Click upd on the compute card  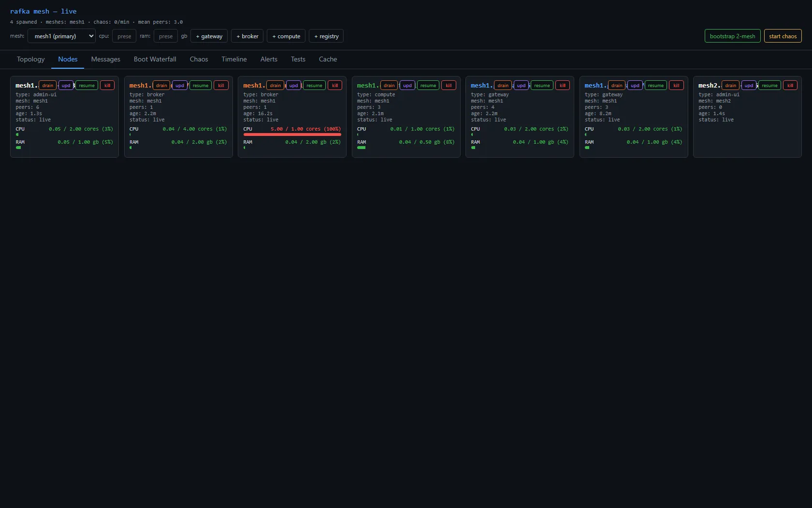pos(407,85)
